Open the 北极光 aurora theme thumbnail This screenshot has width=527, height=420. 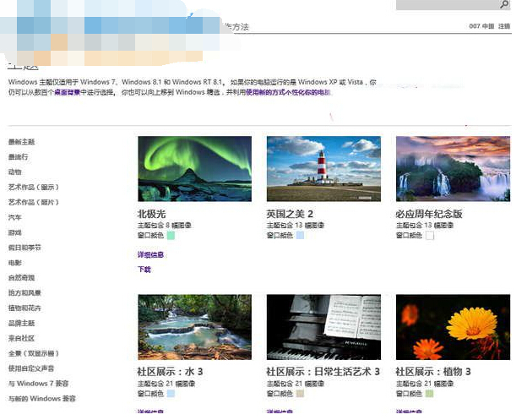(x=194, y=168)
